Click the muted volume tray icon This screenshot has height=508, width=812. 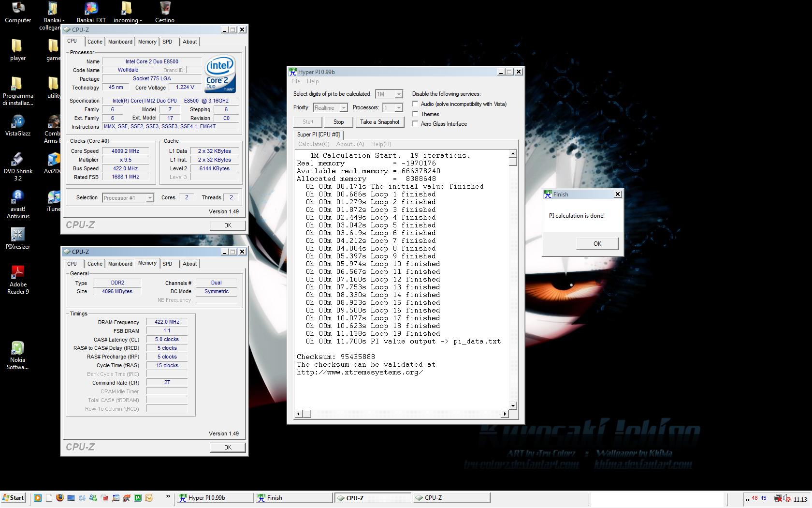pos(787,499)
